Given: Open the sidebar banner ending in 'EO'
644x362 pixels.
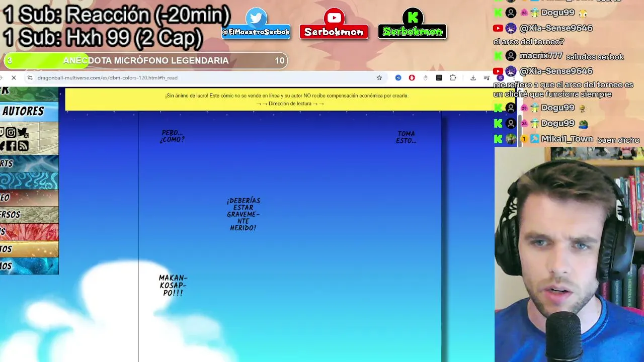Looking at the screenshot, I should point(29,198).
